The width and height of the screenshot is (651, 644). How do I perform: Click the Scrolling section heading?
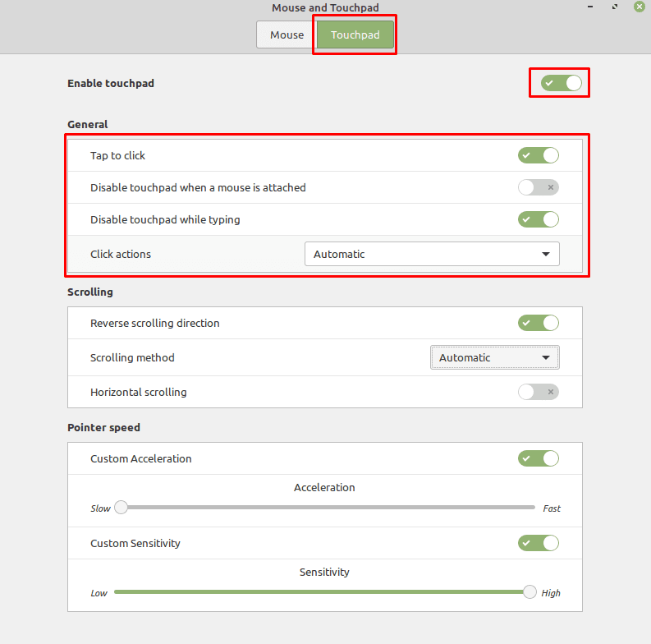point(90,292)
